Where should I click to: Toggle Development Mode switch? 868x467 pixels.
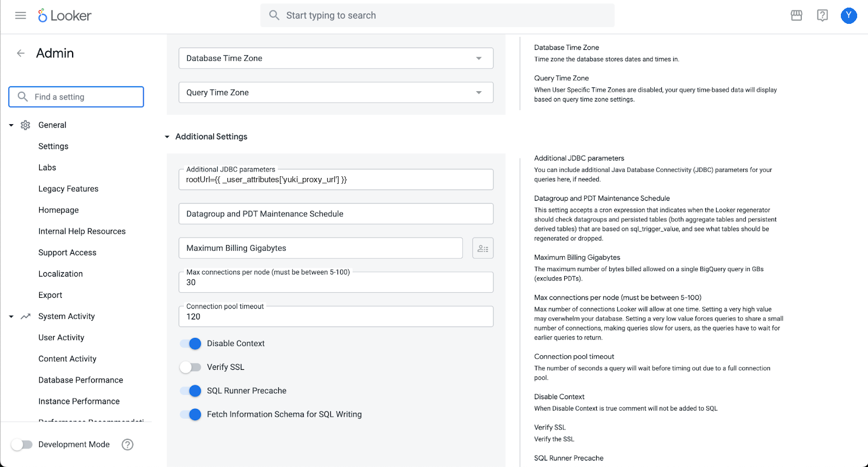22,445
